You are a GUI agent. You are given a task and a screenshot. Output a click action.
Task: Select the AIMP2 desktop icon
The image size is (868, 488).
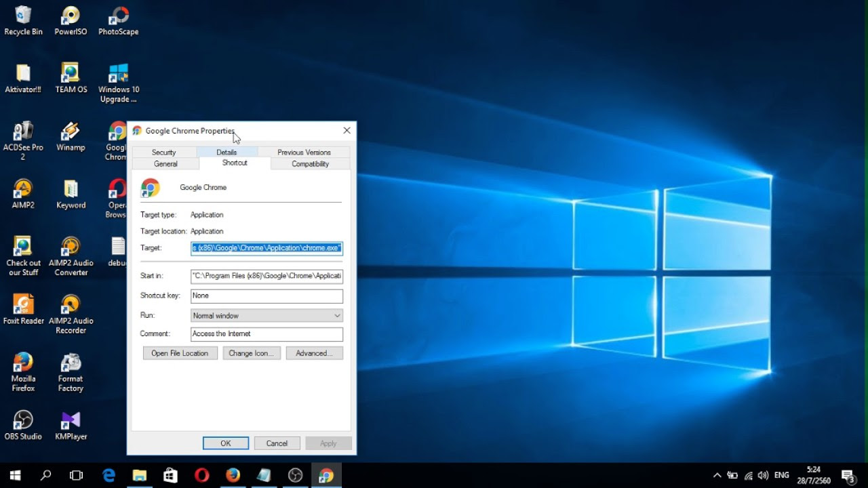(23, 195)
